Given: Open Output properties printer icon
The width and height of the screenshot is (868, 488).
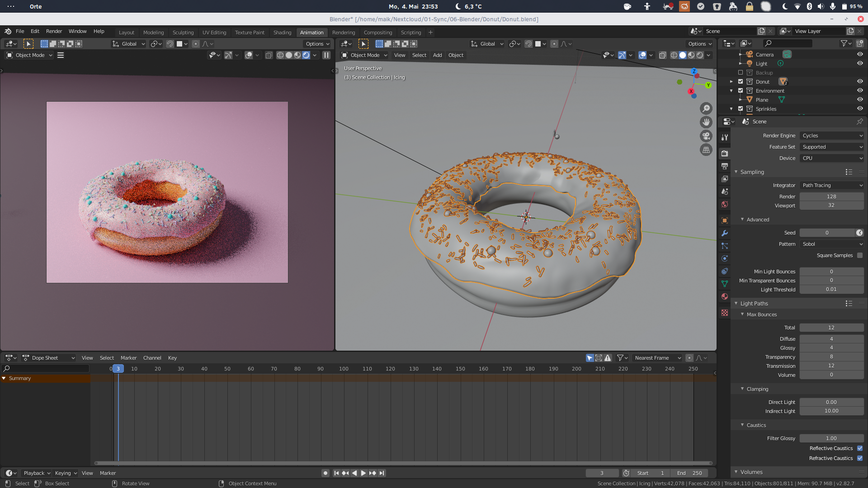Looking at the screenshot, I should pos(725,166).
